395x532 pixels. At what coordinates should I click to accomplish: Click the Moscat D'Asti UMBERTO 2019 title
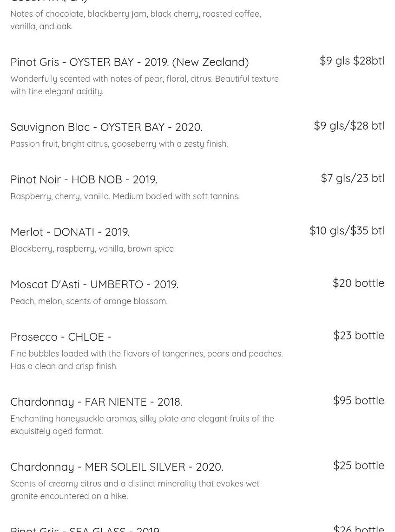pyautogui.click(x=94, y=284)
